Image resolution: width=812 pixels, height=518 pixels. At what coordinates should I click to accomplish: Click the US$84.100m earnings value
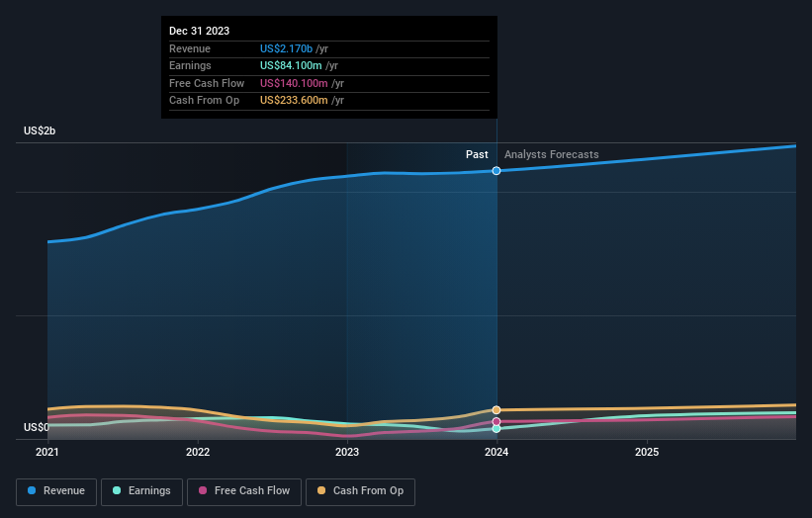[x=291, y=65]
